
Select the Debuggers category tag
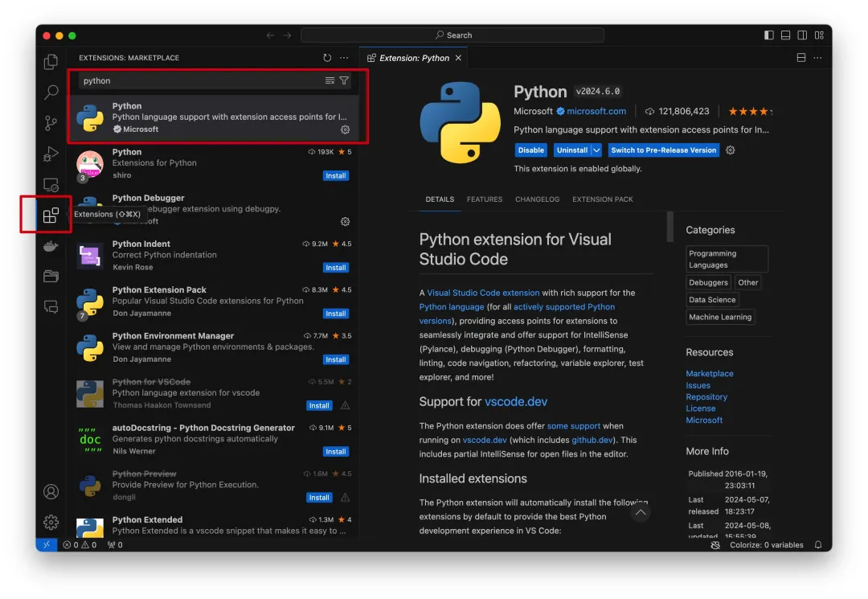tap(708, 282)
